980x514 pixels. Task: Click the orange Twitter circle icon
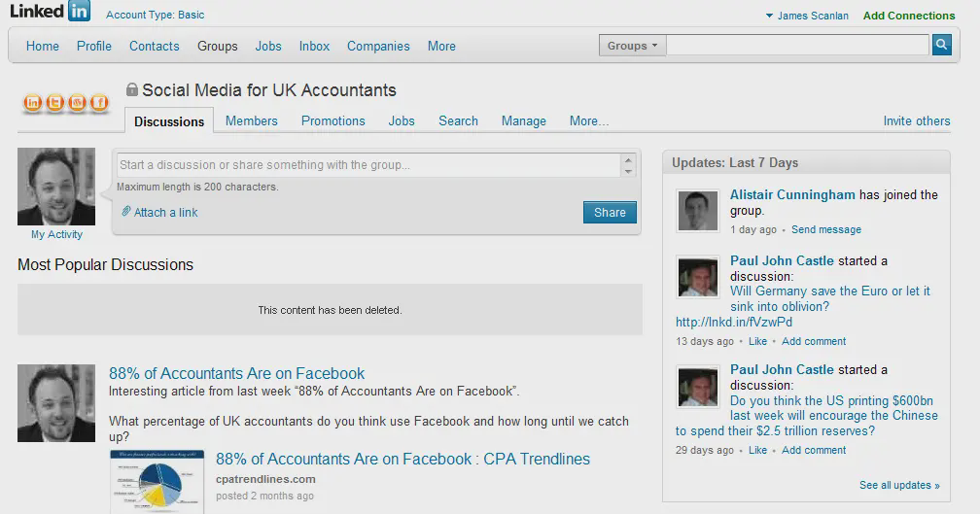55,102
